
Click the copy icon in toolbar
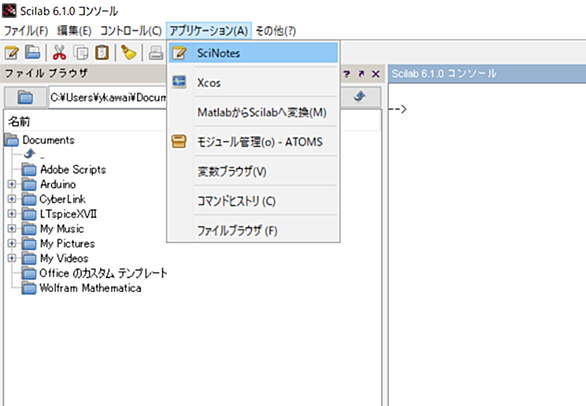[81, 53]
